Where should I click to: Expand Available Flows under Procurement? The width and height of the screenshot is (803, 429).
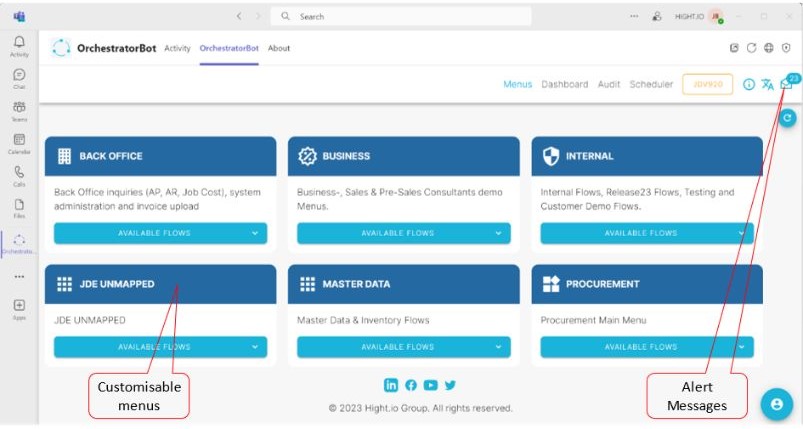pyautogui.click(x=647, y=347)
